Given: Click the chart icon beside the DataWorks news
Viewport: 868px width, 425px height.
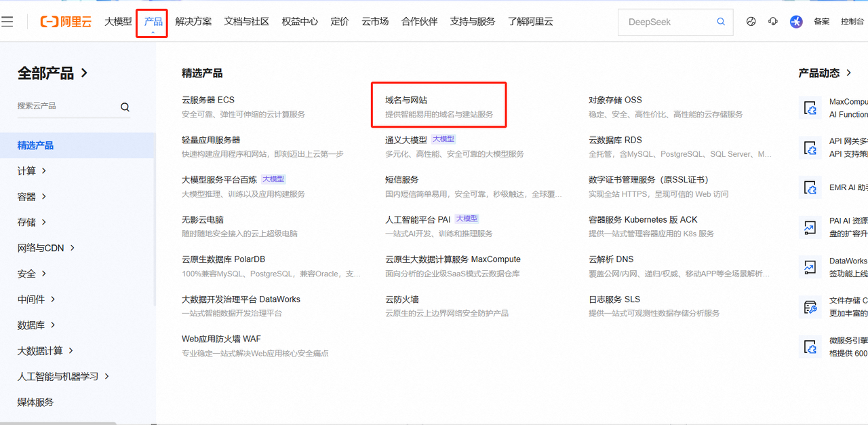Looking at the screenshot, I should tap(810, 267).
